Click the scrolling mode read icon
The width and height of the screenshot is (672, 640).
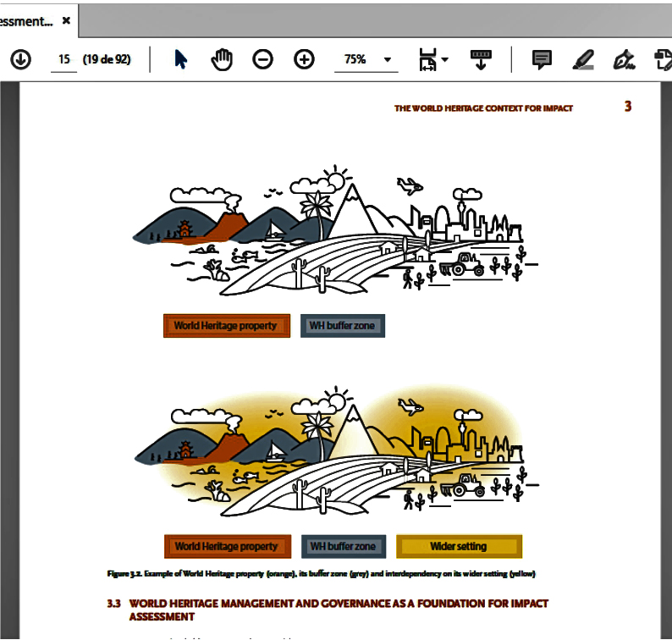click(x=481, y=59)
